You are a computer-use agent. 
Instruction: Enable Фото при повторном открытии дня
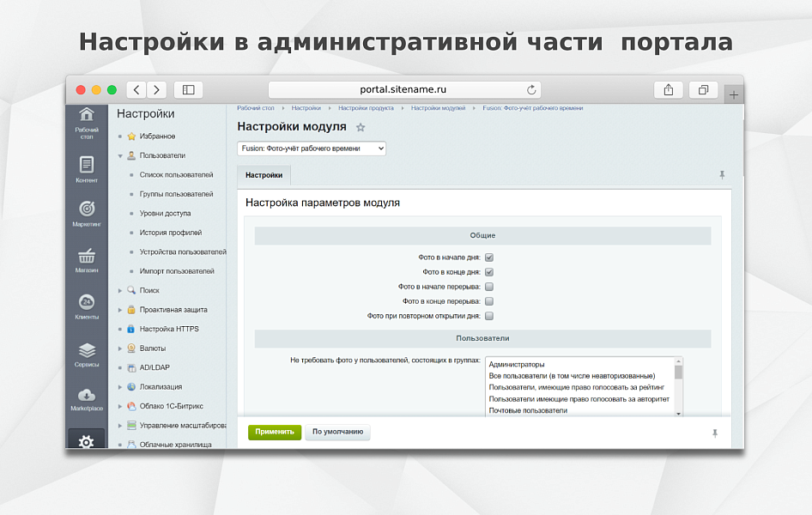(489, 316)
